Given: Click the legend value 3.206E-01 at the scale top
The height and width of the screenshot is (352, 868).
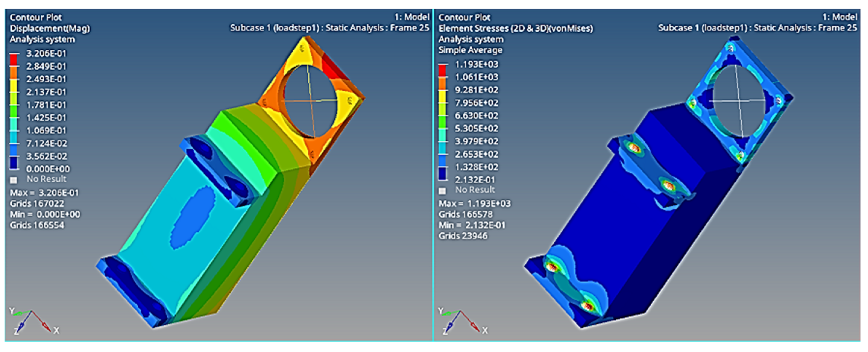Looking at the screenshot, I should pyautogui.click(x=46, y=53).
